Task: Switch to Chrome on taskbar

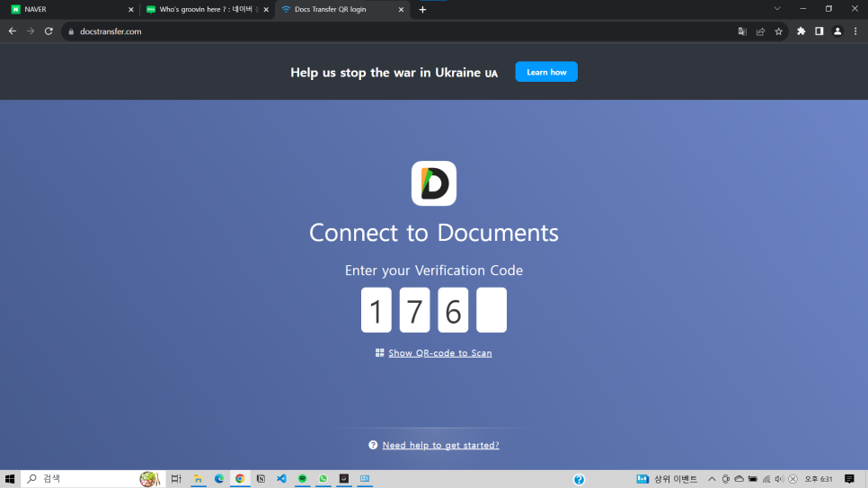Action: (x=240, y=479)
